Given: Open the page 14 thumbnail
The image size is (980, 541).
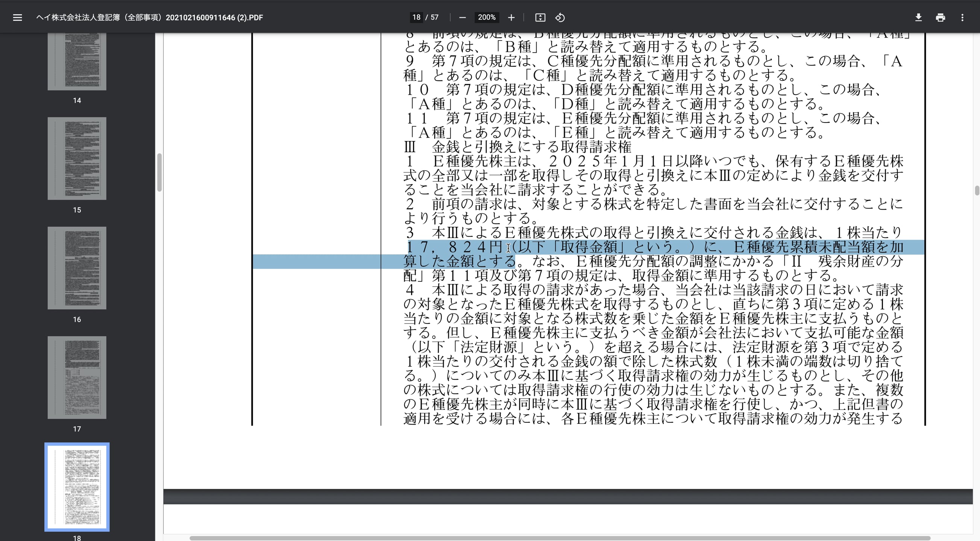Looking at the screenshot, I should coord(77,61).
